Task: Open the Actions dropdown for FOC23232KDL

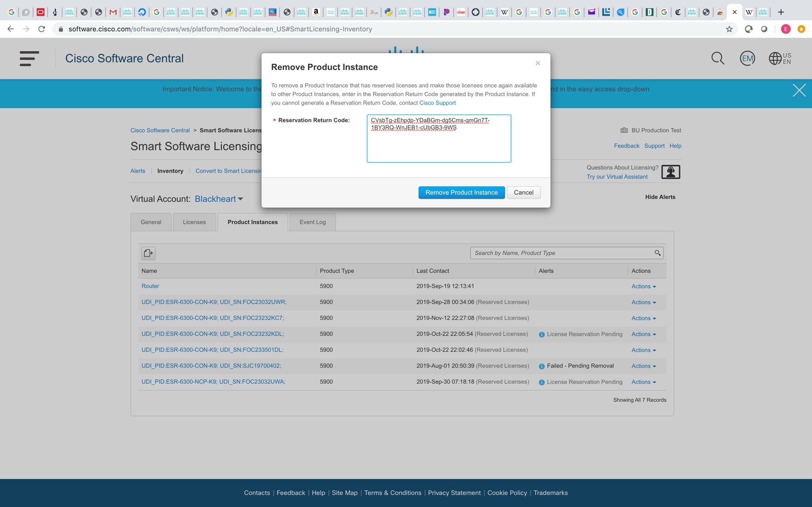Action: [644, 334]
